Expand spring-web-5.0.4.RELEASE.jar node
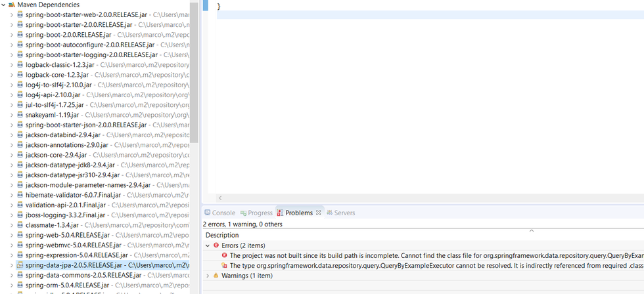Image resolution: width=644 pixels, height=294 pixels. click(12, 235)
